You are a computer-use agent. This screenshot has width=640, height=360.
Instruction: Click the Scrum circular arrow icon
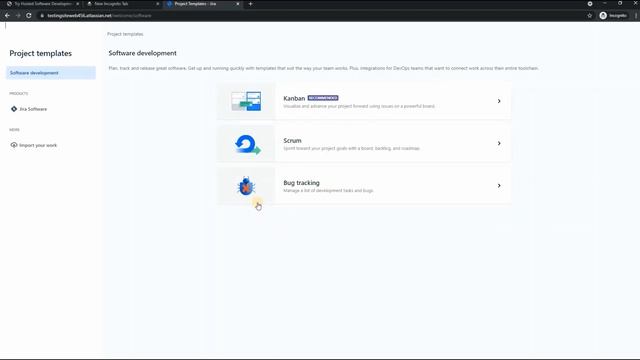pyautogui.click(x=248, y=144)
